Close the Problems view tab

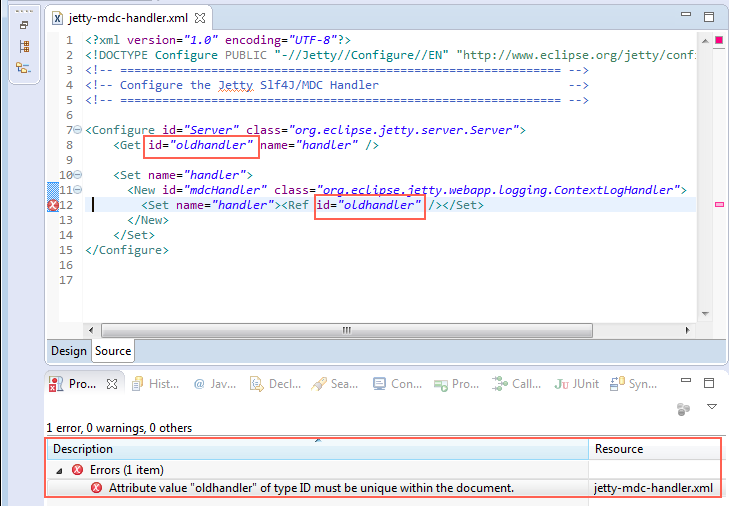click(x=112, y=384)
